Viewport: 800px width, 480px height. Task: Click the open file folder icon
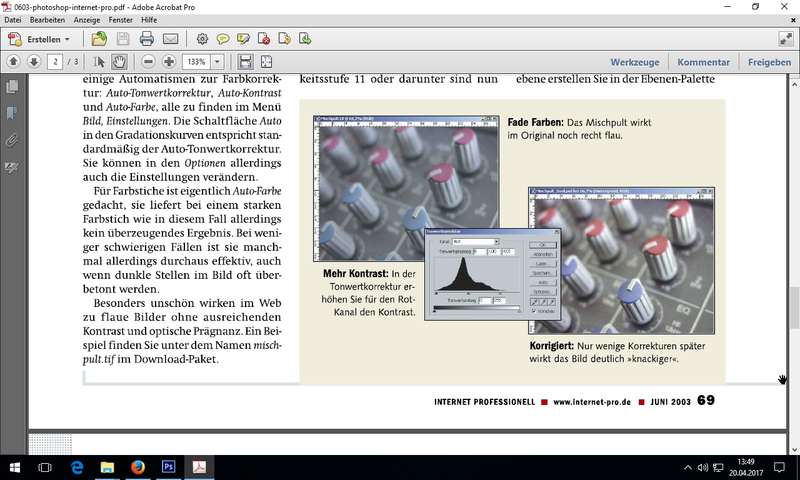[99, 39]
